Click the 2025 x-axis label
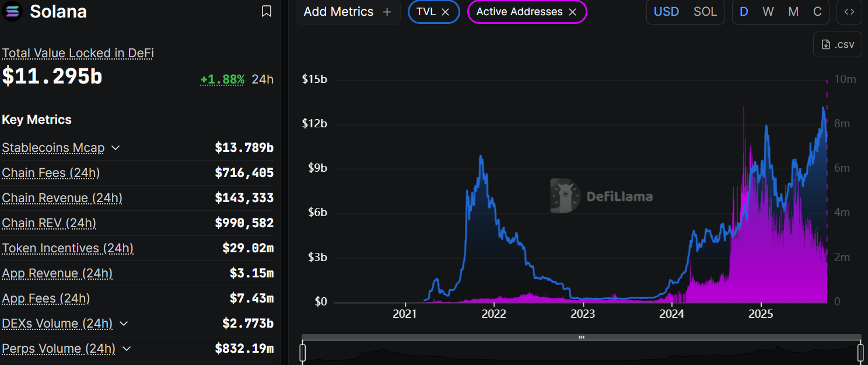868x365 pixels. point(761,314)
